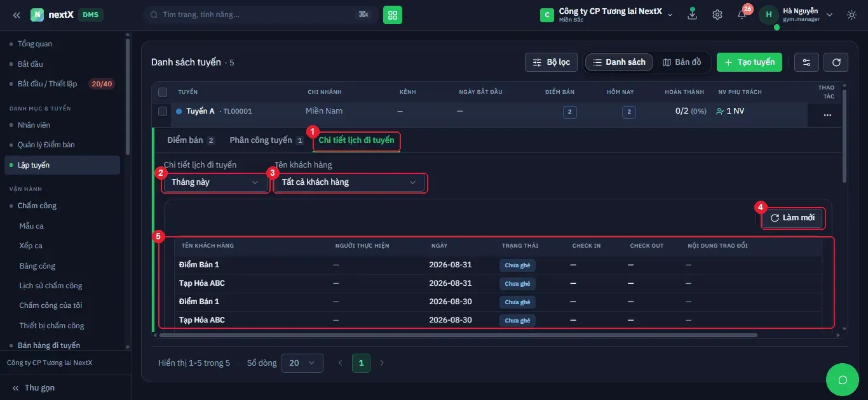Check the Tuyến A row checkbox
The height and width of the screenshot is (400, 868).
click(163, 111)
